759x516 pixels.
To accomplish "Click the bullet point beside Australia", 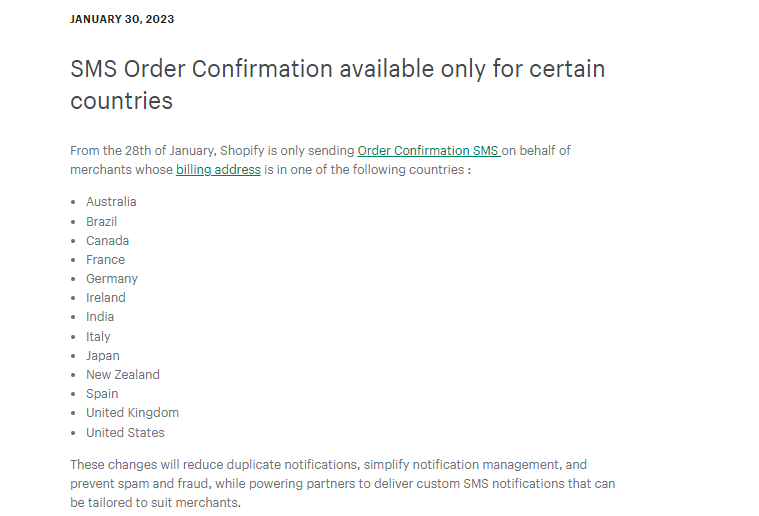I will (x=73, y=202).
